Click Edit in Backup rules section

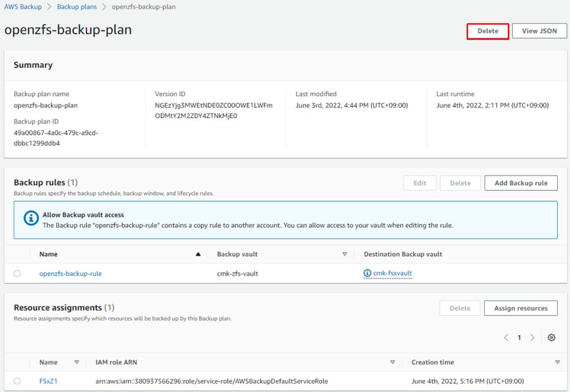420,183
